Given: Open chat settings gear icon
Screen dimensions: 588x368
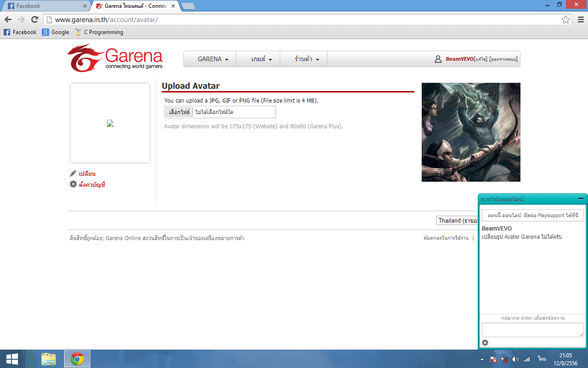Looking at the screenshot, I should [485, 343].
